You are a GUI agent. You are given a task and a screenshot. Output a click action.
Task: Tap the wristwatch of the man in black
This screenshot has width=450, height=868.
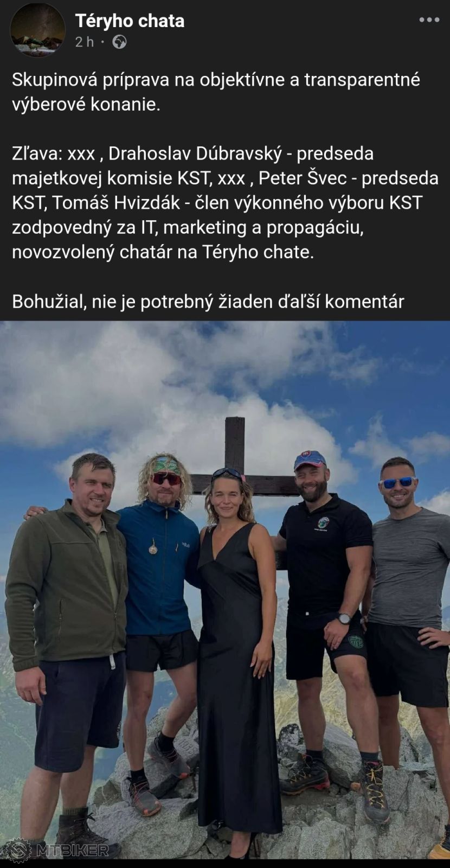pyautogui.click(x=344, y=618)
